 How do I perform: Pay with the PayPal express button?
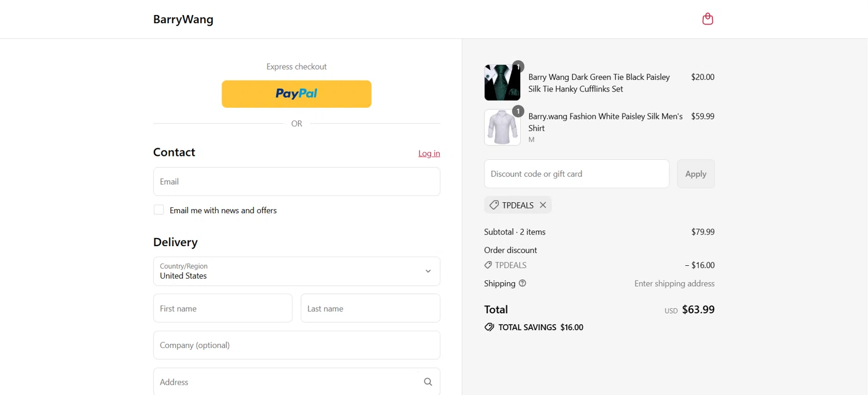point(296,94)
